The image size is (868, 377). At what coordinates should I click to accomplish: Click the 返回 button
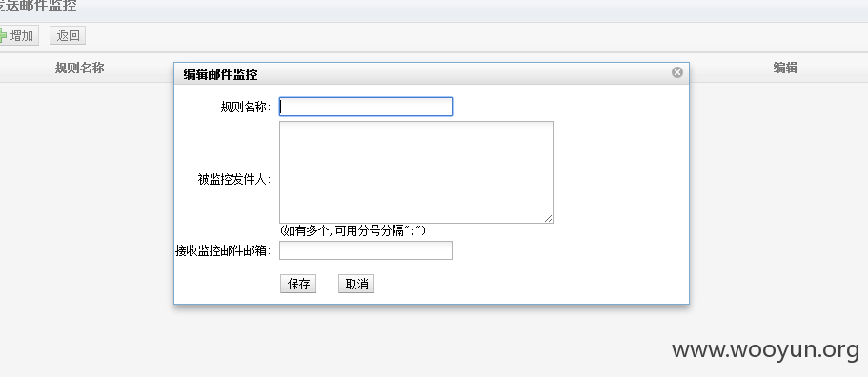pos(68,36)
